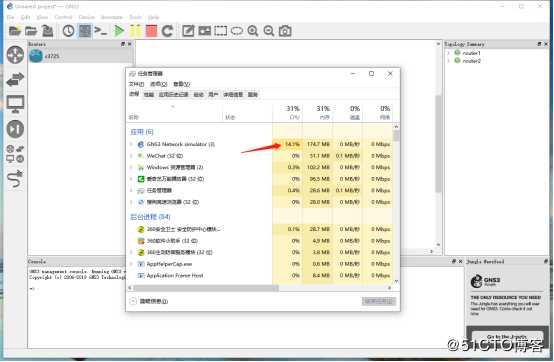Click the end task button in Task Manager
The height and width of the screenshot is (362, 554).
pyautogui.click(x=379, y=301)
